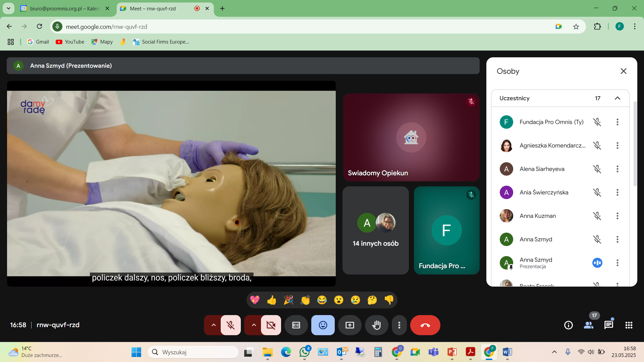Viewport: 644px width, 362px height.
Task: Turn on your camera
Action: [271, 325]
